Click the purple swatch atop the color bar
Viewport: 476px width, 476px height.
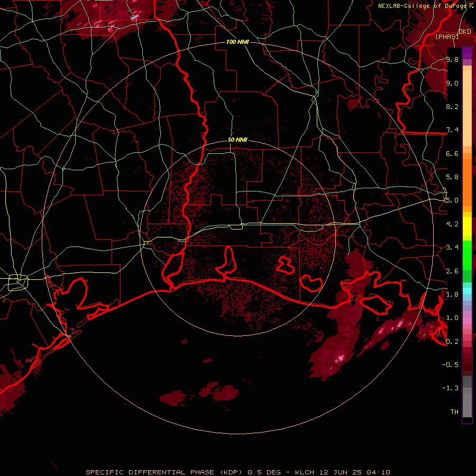[467, 53]
